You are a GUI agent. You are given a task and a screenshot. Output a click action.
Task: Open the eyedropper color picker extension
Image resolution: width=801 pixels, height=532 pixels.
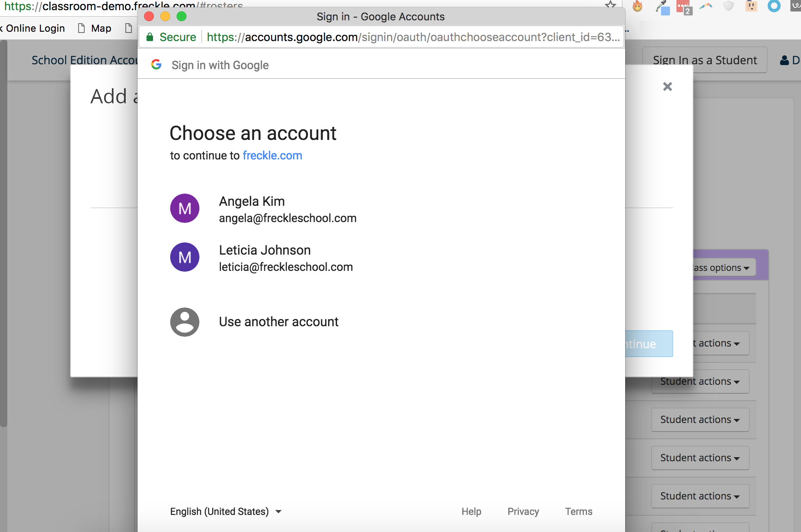[663, 7]
